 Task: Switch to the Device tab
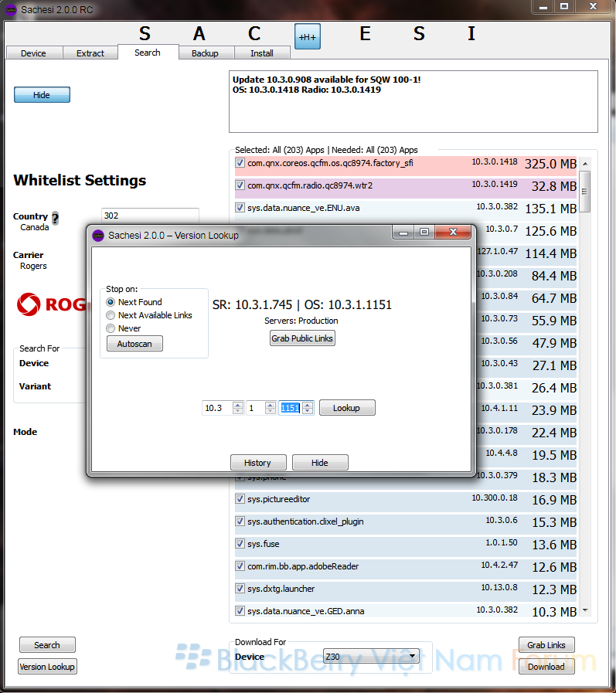33,53
